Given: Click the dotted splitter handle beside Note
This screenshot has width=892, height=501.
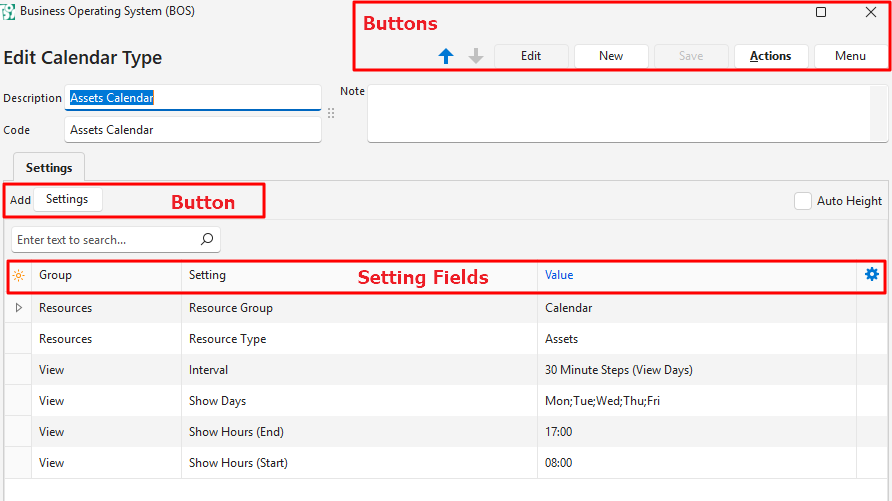Looking at the screenshot, I should pyautogui.click(x=331, y=114).
